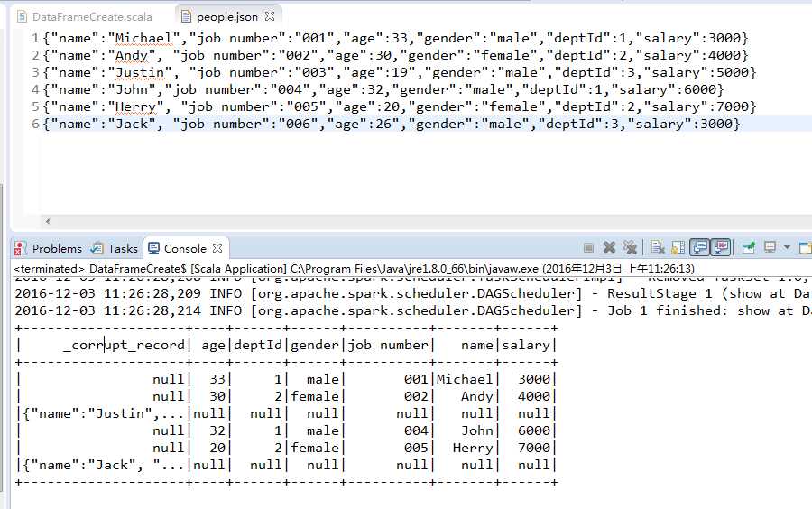Viewport: 812px width, 509px height.
Task: Click the Herry cell in the output table
Action: point(473,448)
